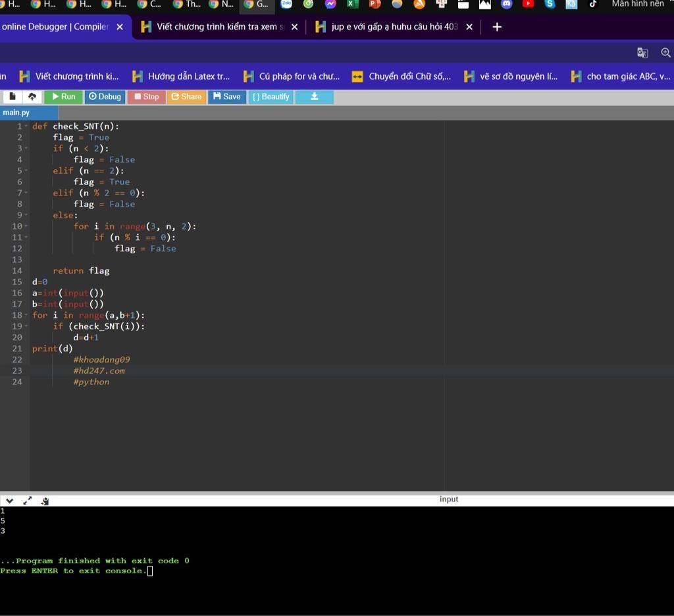
Task: Open Excel from the taskbar
Action: tap(353, 4)
